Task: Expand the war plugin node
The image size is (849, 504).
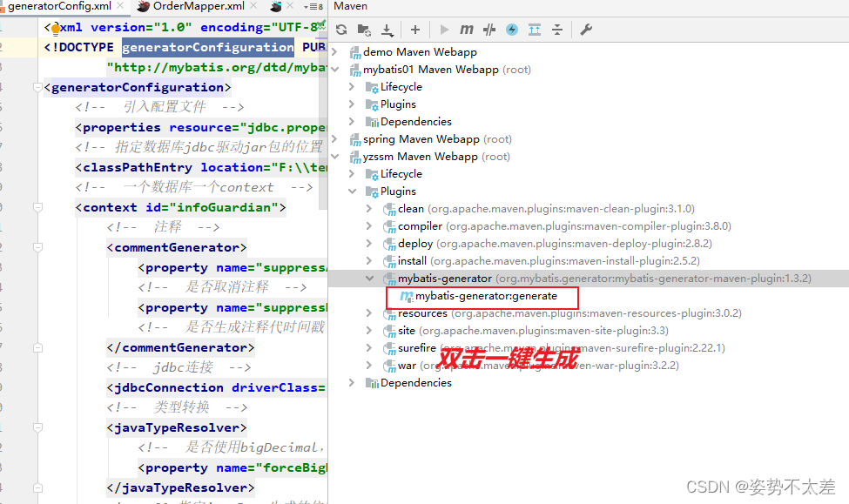Action: tap(369, 366)
